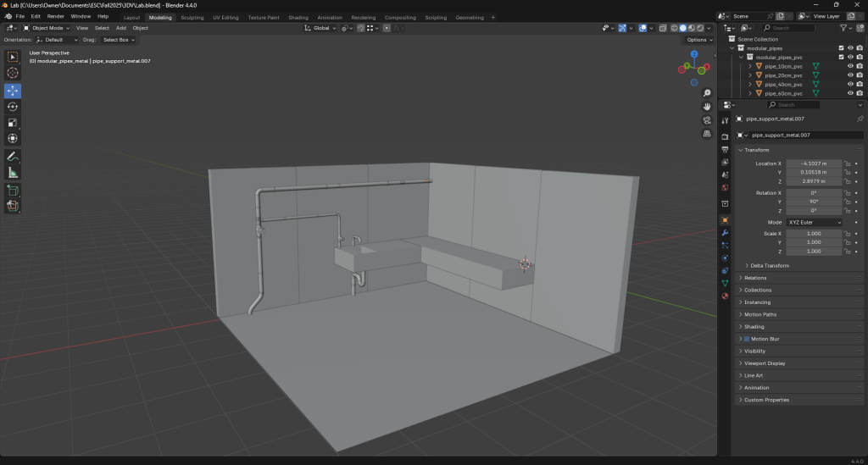Click the Add Cube tool icon
868x465 pixels.
click(x=13, y=191)
